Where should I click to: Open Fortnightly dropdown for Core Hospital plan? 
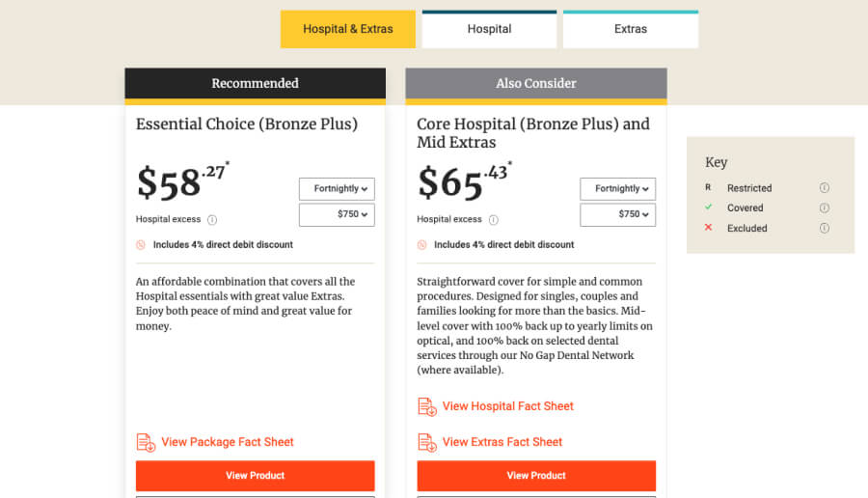pos(617,189)
